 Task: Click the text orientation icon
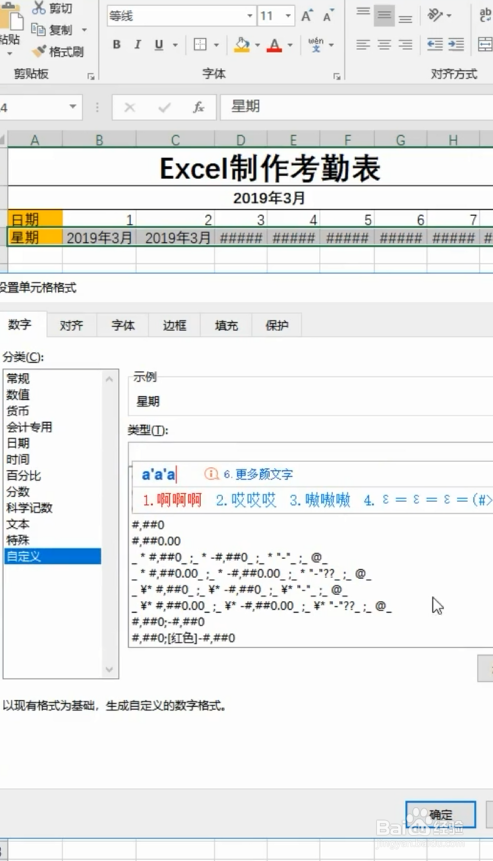435,15
